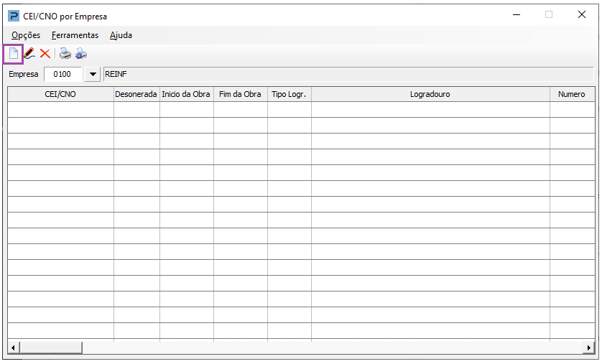This screenshot has width=602, height=364.
Task: Click the Logradouro column header
Action: point(430,94)
